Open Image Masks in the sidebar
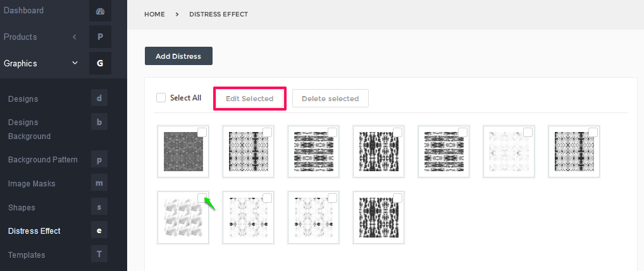This screenshot has width=644, height=271. click(32, 184)
